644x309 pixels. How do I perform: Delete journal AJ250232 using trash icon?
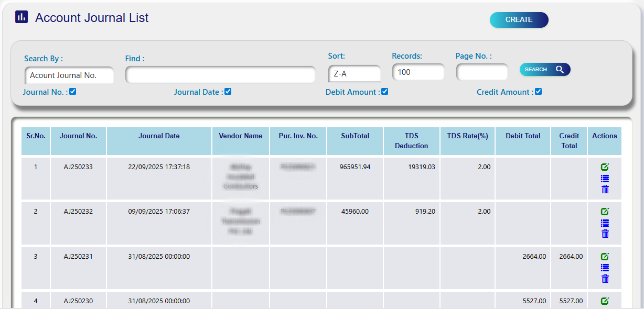pos(605,234)
